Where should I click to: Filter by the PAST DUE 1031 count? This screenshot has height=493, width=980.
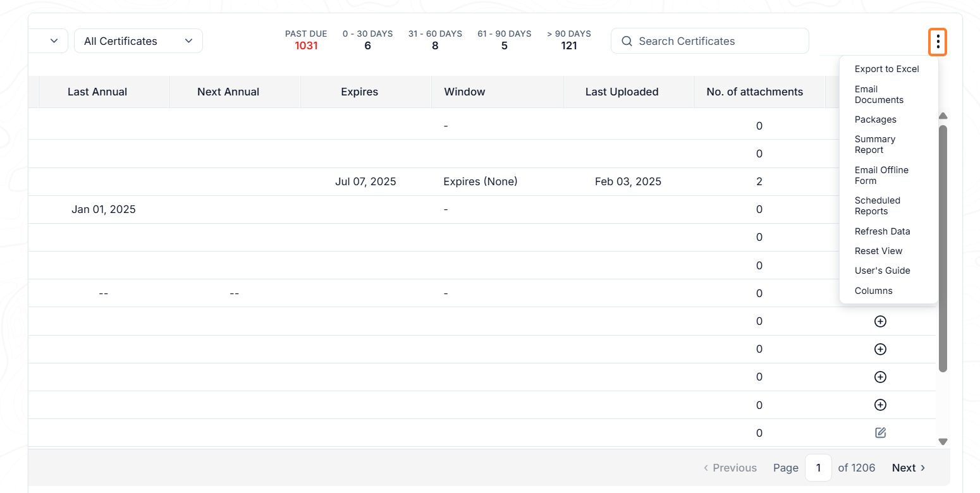(x=306, y=40)
